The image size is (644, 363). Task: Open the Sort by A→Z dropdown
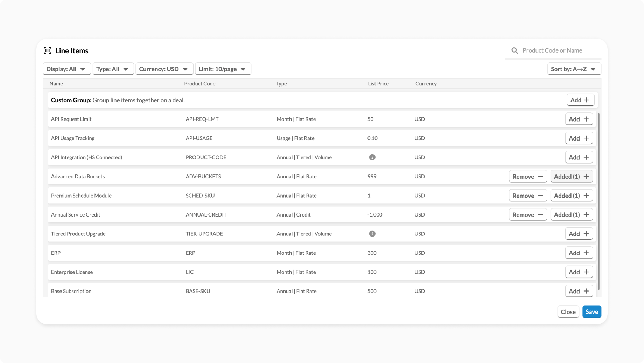point(574,69)
